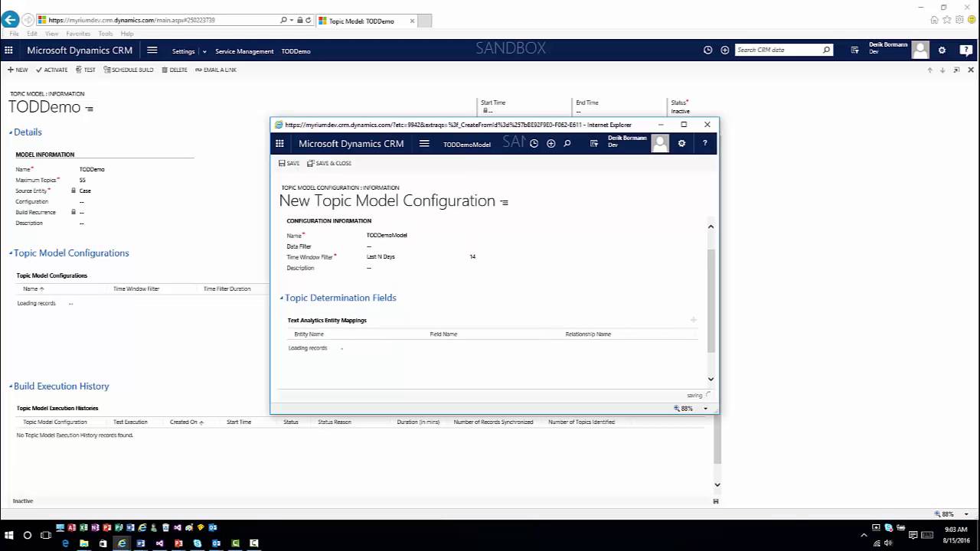The width and height of the screenshot is (980, 551).
Task: Open app launcher grid in popup window
Action: 279,143
